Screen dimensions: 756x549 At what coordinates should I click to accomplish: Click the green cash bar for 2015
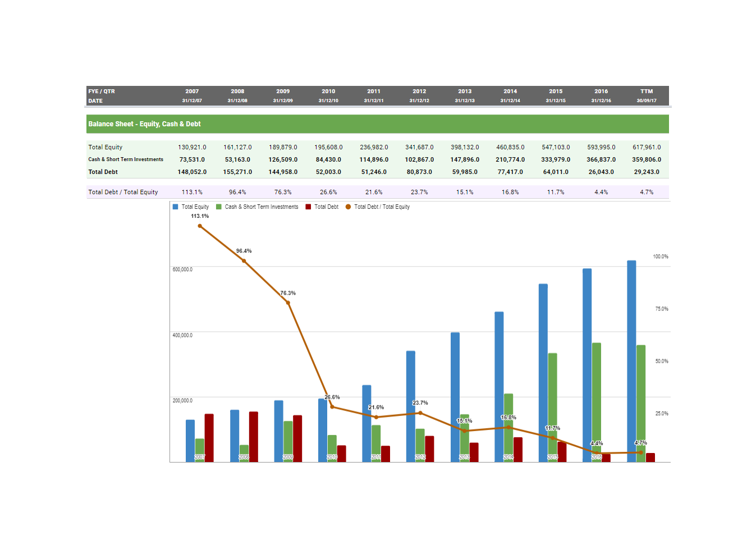click(552, 408)
